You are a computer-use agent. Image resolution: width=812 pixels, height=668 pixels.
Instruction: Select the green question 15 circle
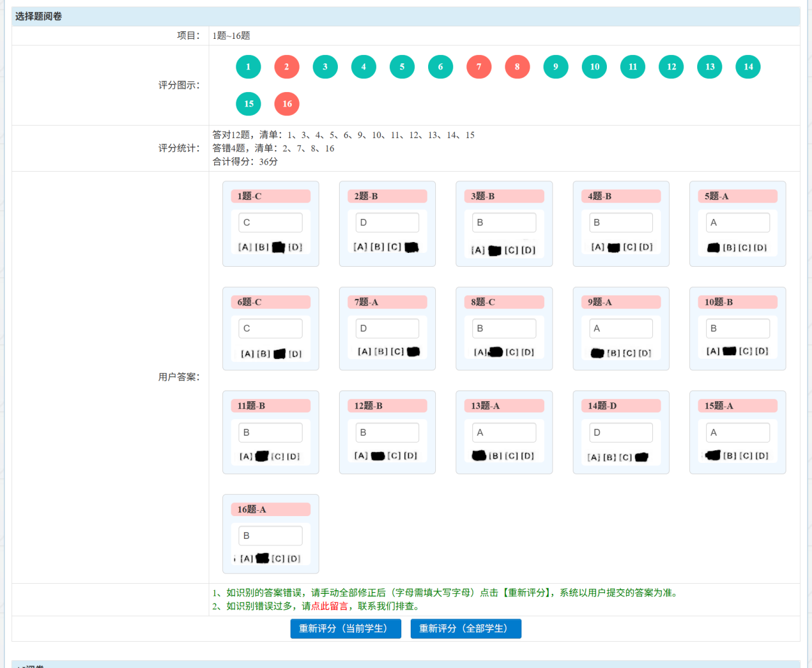click(248, 104)
